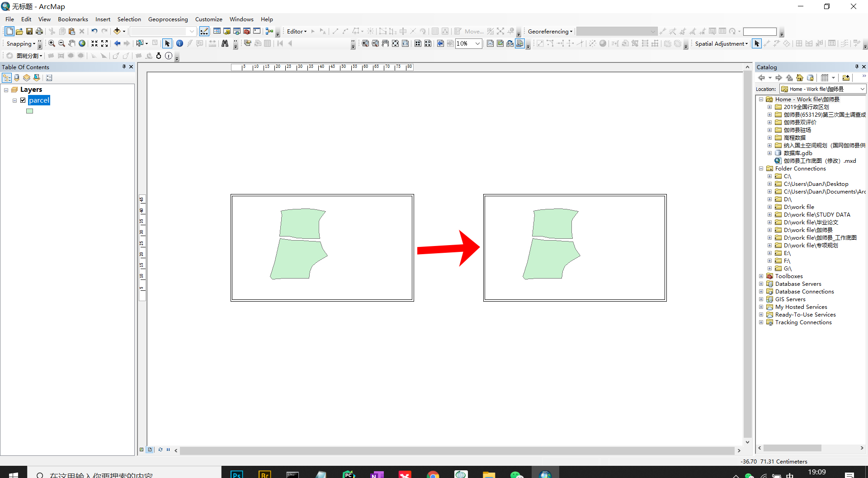
Task: Switch to Layout View button
Action: click(150, 450)
